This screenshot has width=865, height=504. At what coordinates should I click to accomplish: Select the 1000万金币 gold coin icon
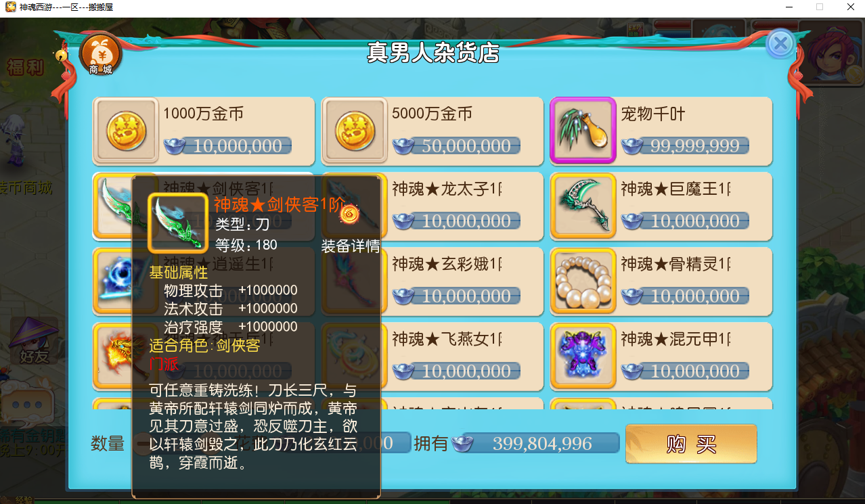(x=126, y=131)
